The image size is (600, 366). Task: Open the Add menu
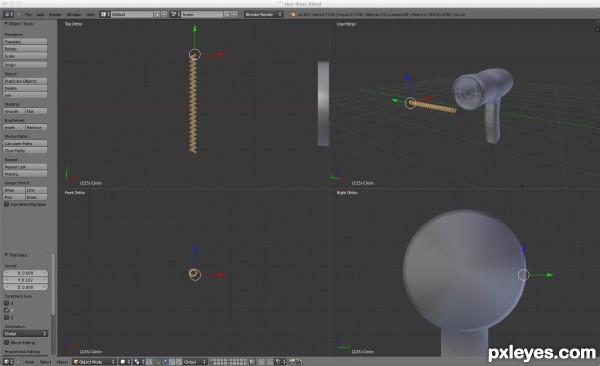pyautogui.click(x=40, y=14)
